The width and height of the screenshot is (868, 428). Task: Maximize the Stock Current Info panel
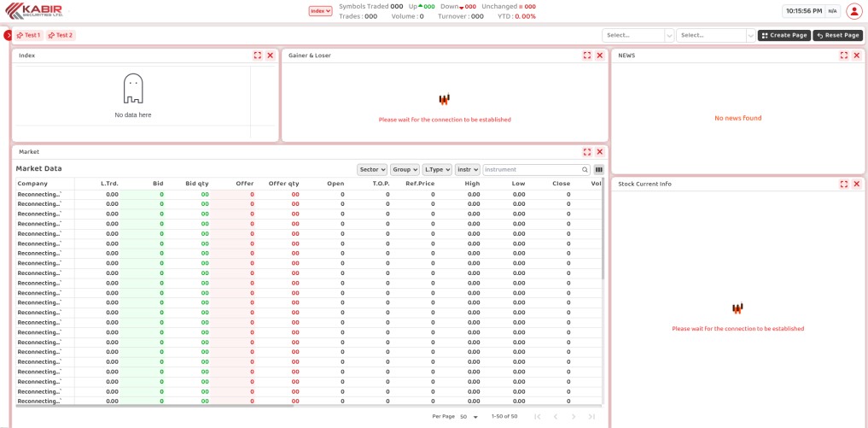tap(843, 184)
